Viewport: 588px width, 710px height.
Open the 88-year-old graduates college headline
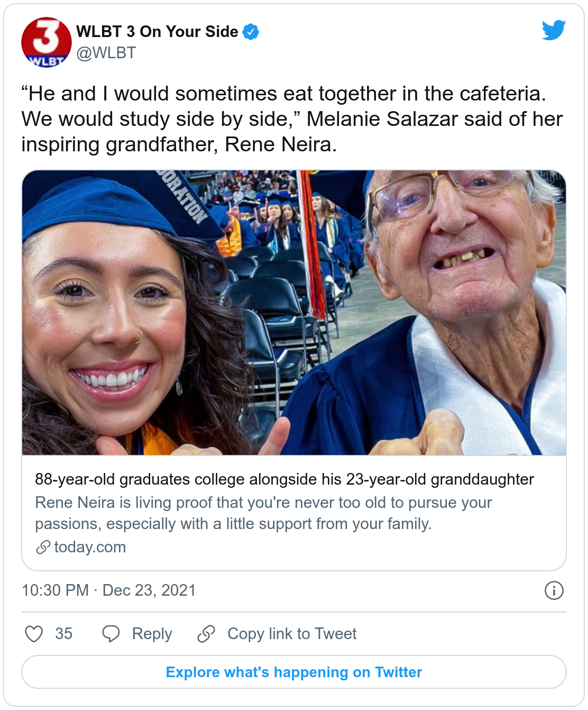(x=284, y=479)
